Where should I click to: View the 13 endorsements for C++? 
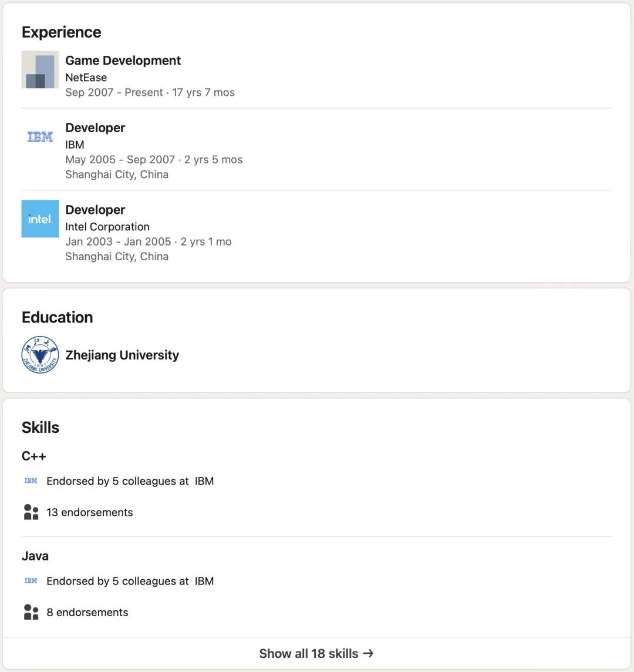click(x=90, y=512)
